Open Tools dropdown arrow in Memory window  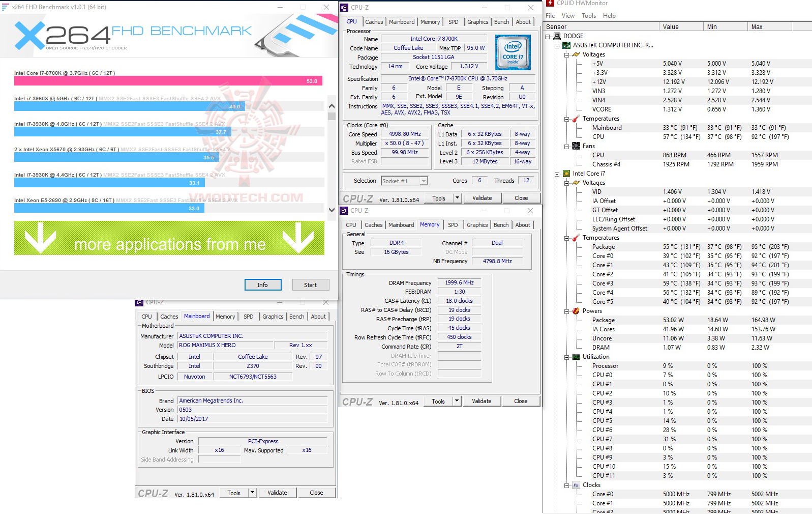click(457, 401)
